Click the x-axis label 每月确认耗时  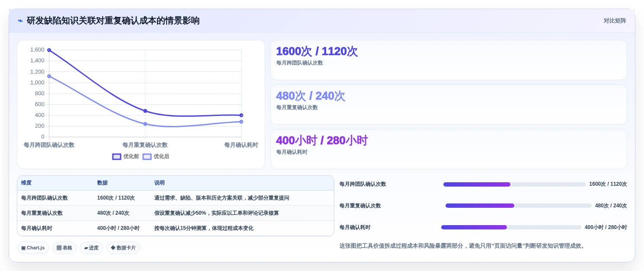pyautogui.click(x=241, y=145)
